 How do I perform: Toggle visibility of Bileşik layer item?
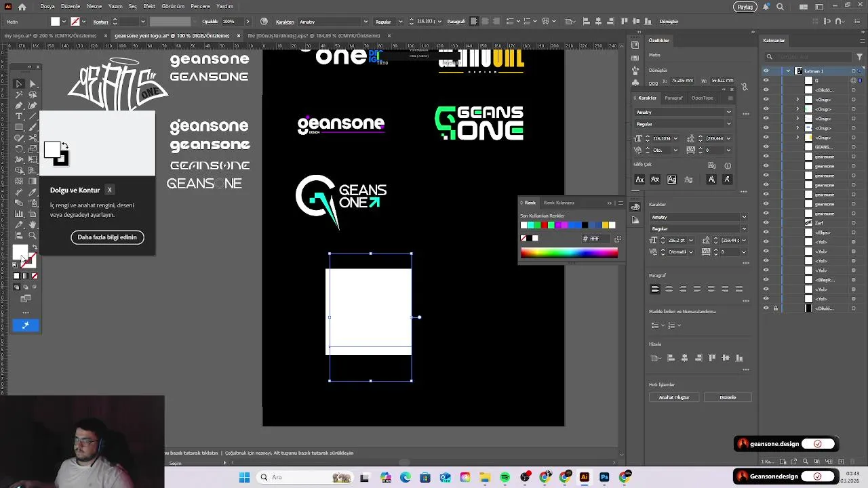tap(766, 280)
